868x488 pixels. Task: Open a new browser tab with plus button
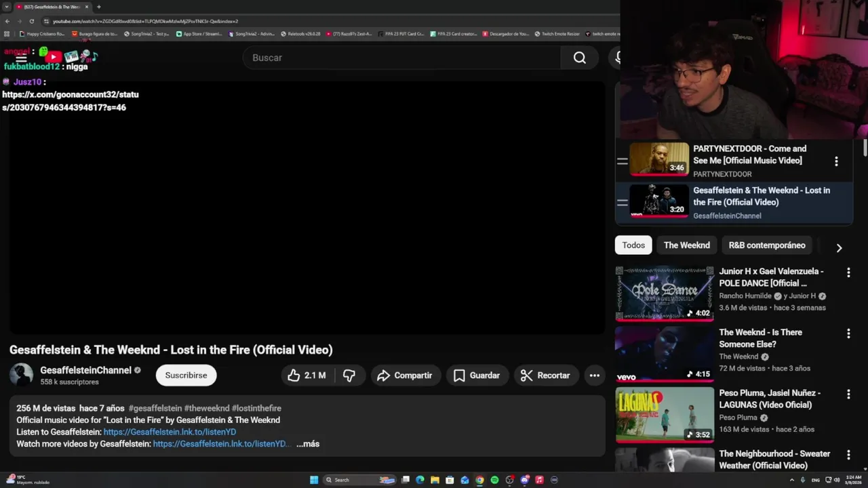[x=99, y=7]
